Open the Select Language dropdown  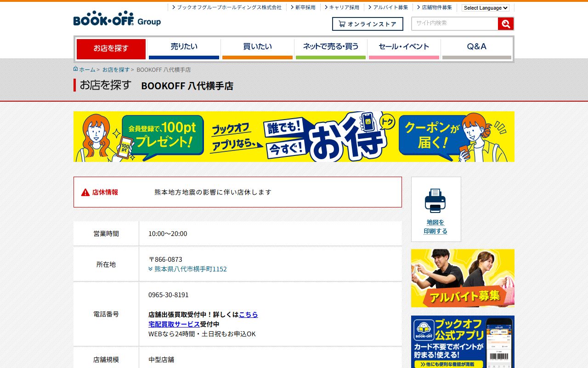click(486, 8)
